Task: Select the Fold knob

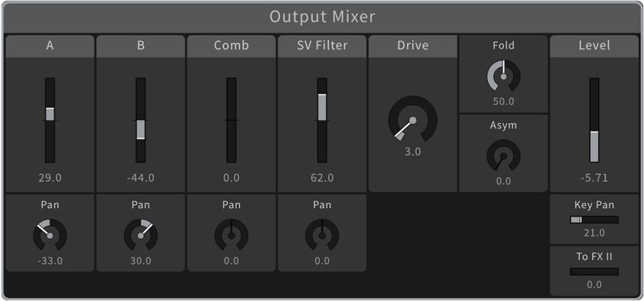Action: (x=503, y=76)
